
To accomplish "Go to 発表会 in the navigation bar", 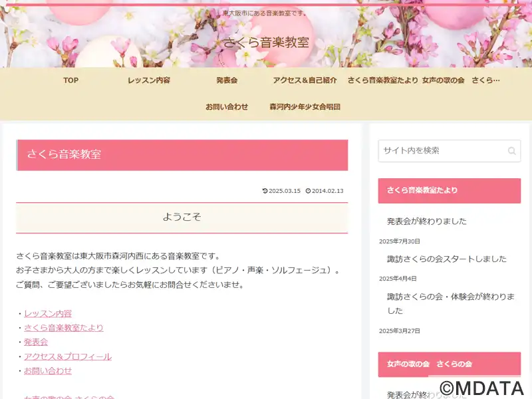I will pos(227,80).
